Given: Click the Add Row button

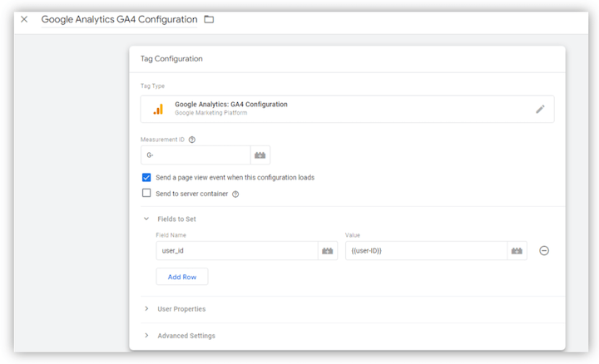Looking at the screenshot, I should coord(182,277).
